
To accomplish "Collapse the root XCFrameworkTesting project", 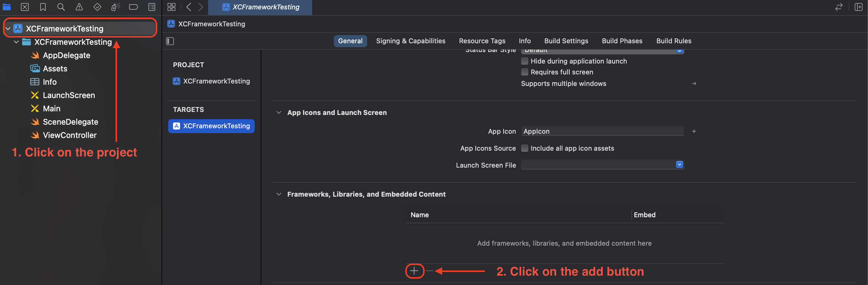I will click(8, 29).
